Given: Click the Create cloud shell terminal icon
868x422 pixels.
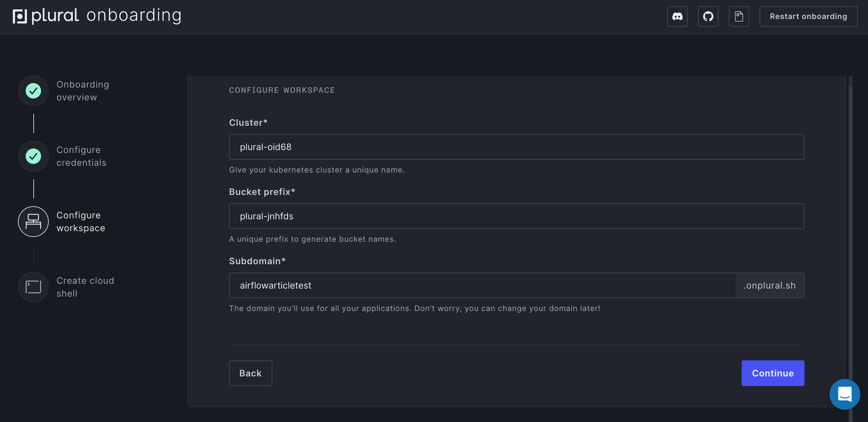Looking at the screenshot, I should pyautogui.click(x=33, y=287).
